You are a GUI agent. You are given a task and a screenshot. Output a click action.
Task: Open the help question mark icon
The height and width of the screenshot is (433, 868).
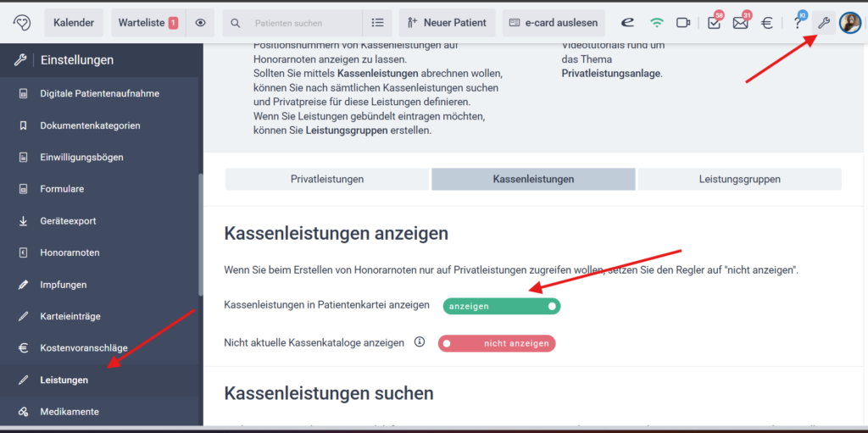pyautogui.click(x=797, y=23)
